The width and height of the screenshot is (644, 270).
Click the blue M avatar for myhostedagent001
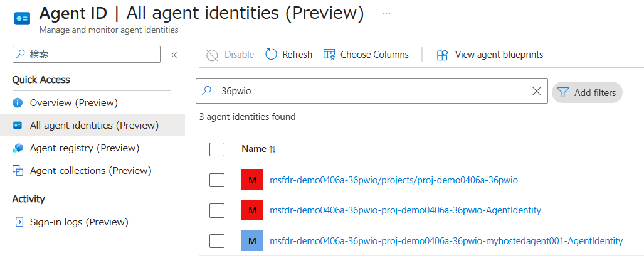click(252, 240)
